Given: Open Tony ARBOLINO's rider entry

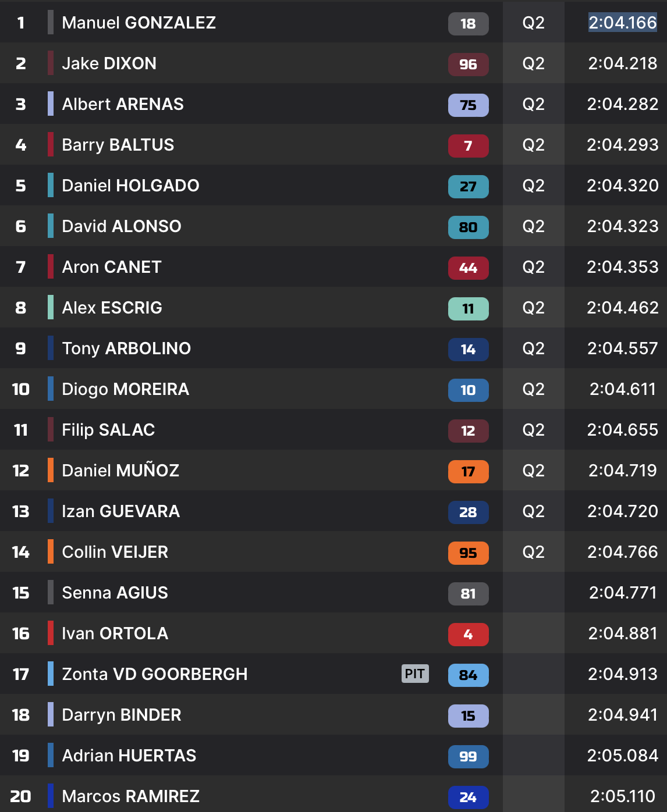Looking at the screenshot, I should pyautogui.click(x=126, y=348).
